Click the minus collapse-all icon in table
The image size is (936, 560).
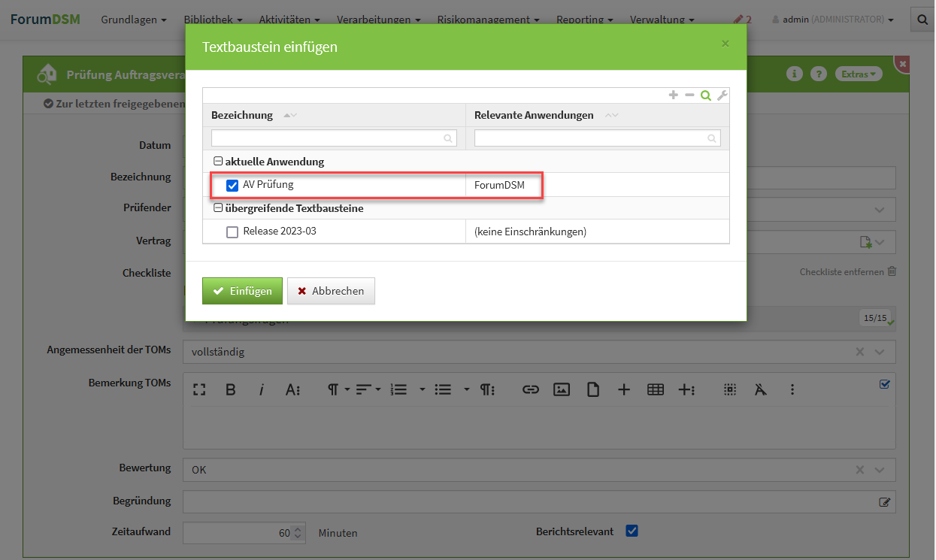pos(689,95)
